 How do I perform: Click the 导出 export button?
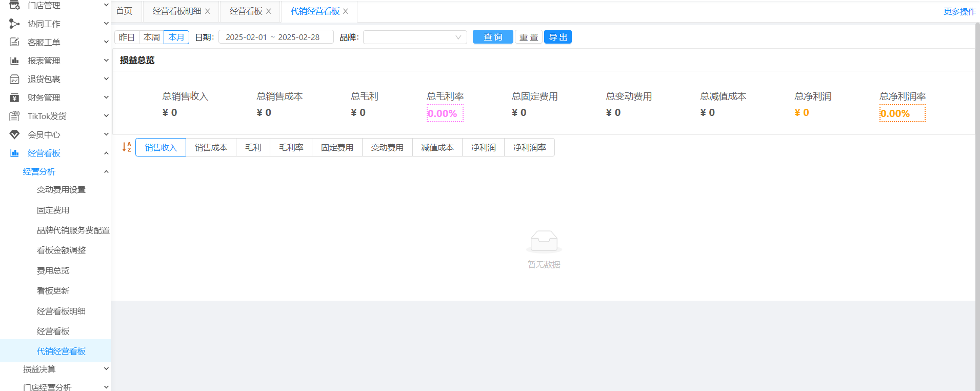point(557,37)
